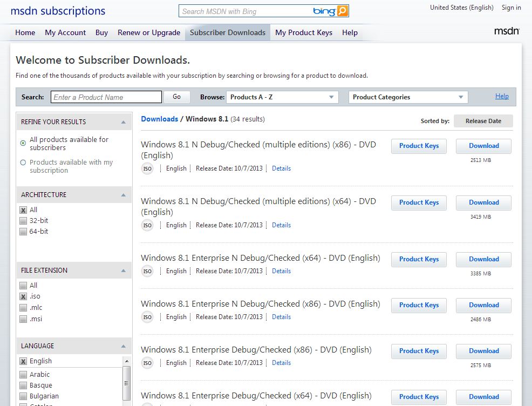Check the .msi file extension box
Viewport: 532px width, 406px height.
coord(23,319)
